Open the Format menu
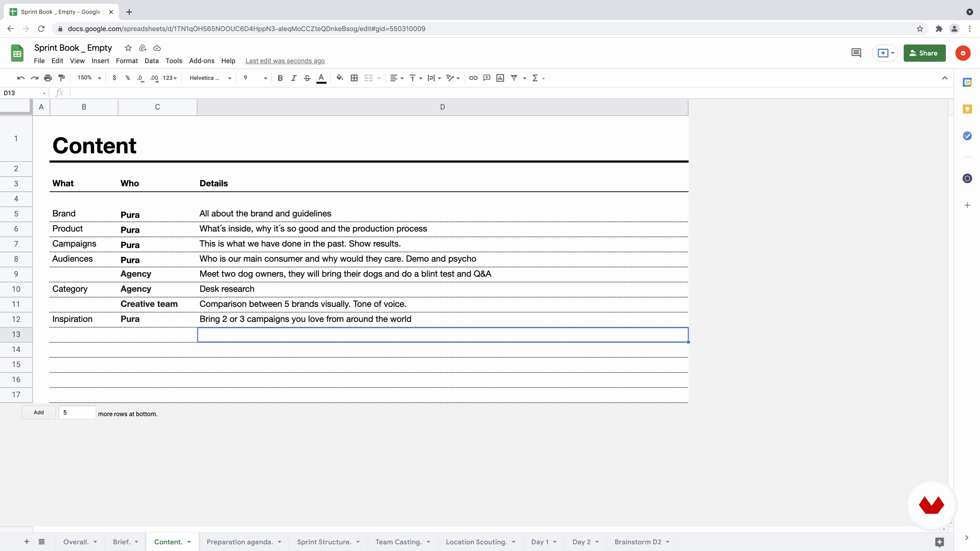 point(127,61)
